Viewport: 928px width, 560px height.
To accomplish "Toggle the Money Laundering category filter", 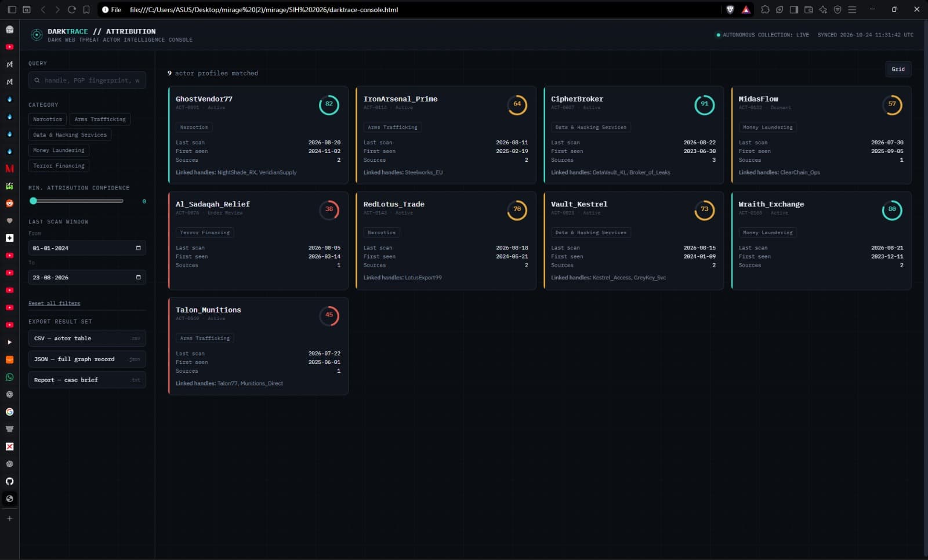I will (x=59, y=150).
